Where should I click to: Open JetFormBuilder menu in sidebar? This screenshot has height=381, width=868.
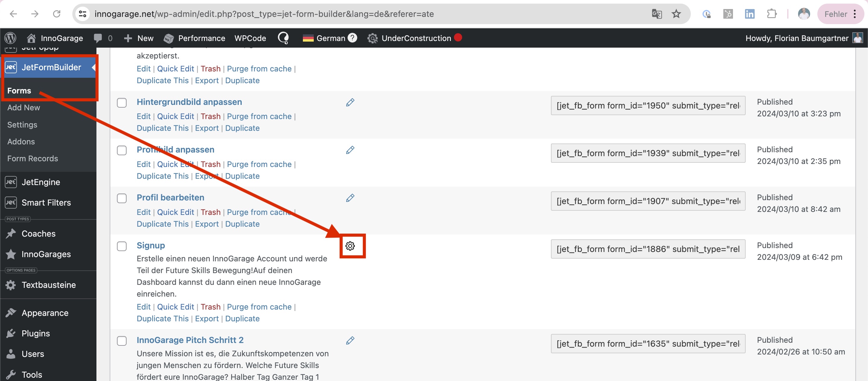click(49, 67)
